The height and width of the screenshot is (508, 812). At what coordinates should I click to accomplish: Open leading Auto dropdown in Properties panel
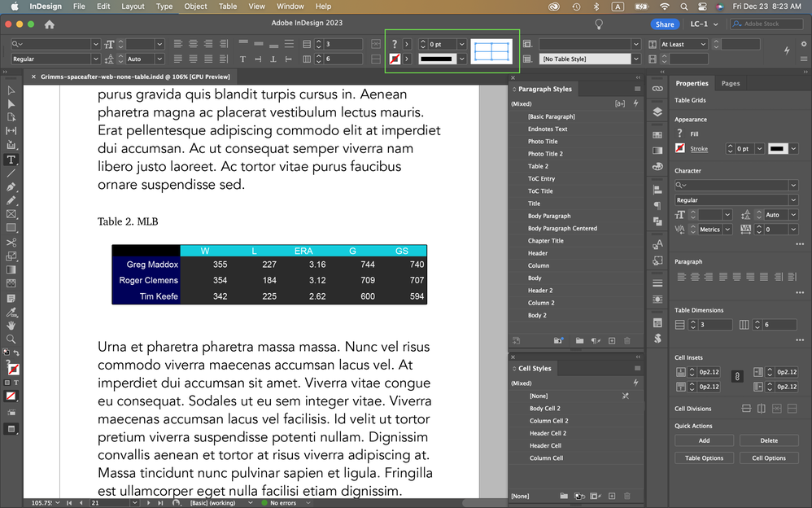pos(792,215)
